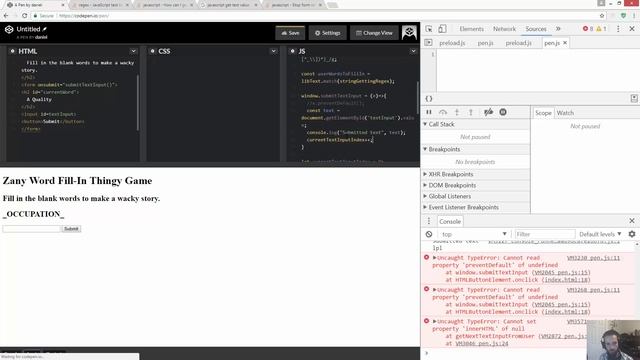Switch to Elements tab
Screen dimensions: 640x360
(471, 29)
